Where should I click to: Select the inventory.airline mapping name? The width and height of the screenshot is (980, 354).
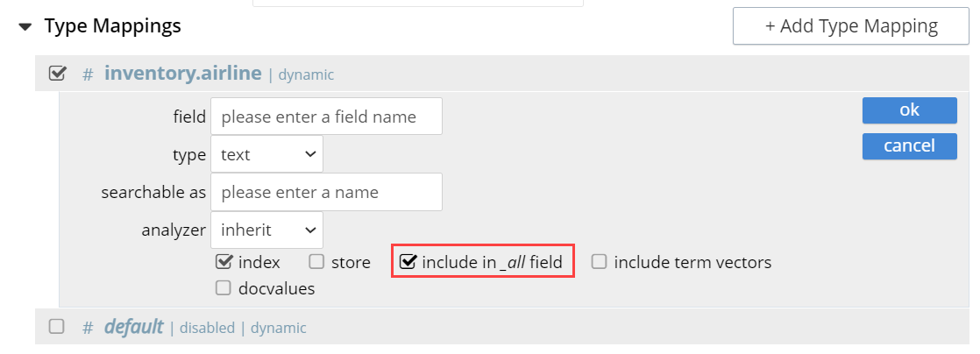pos(182,74)
